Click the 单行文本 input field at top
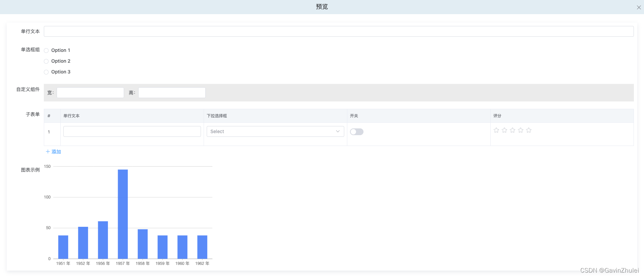This screenshot has width=644, height=276. (339, 31)
